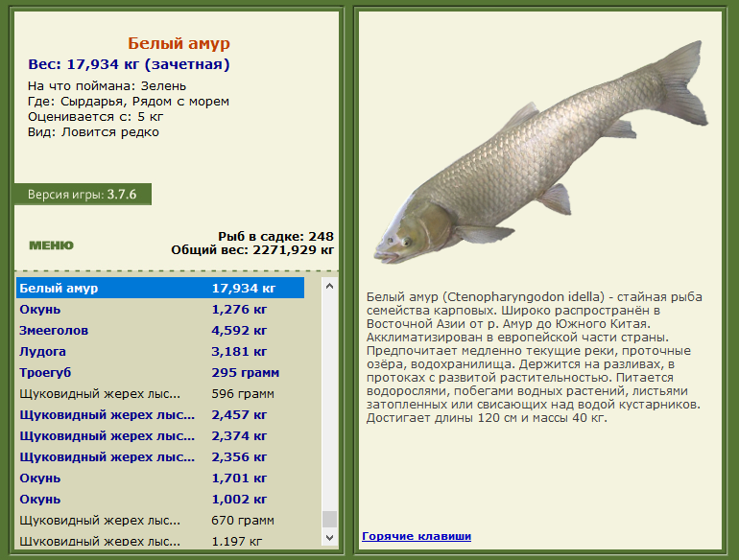Screen dimensions: 739x560
Task: Select Окунь 1,276 кг in list
Action: pyautogui.click(x=160, y=310)
